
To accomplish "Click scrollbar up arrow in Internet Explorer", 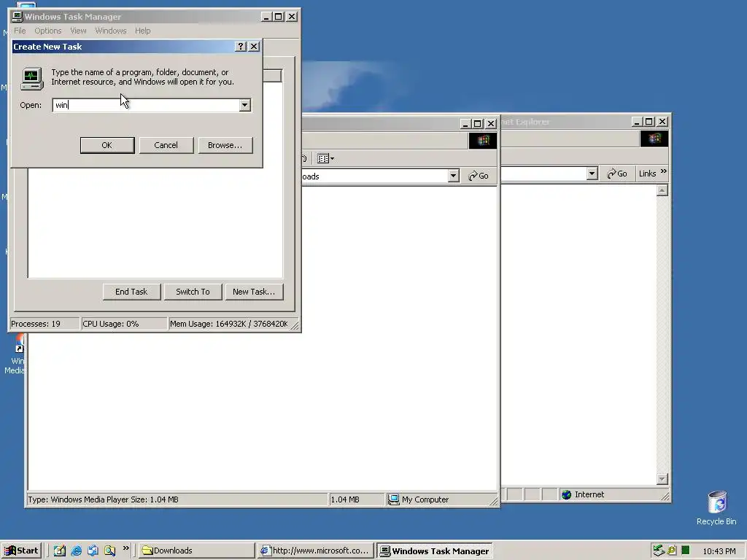I will pyautogui.click(x=662, y=190).
